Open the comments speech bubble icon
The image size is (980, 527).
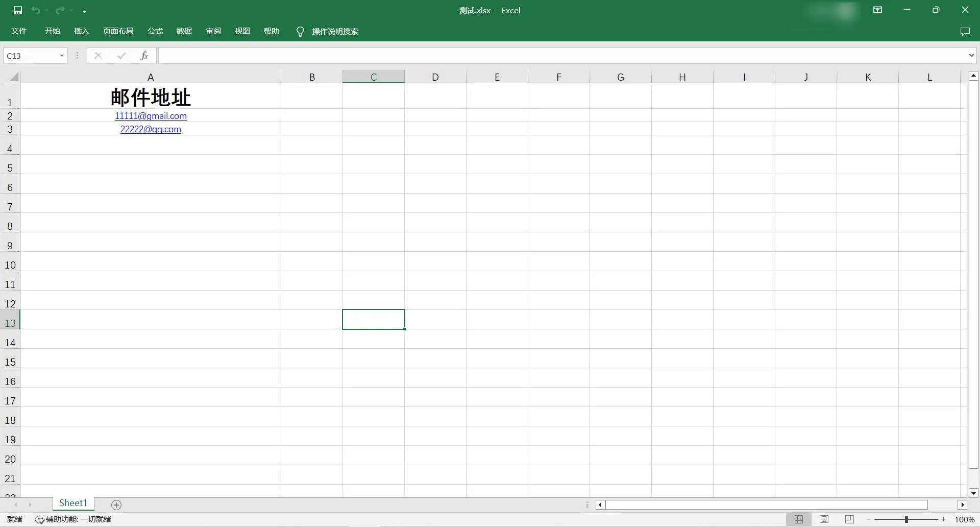click(965, 32)
